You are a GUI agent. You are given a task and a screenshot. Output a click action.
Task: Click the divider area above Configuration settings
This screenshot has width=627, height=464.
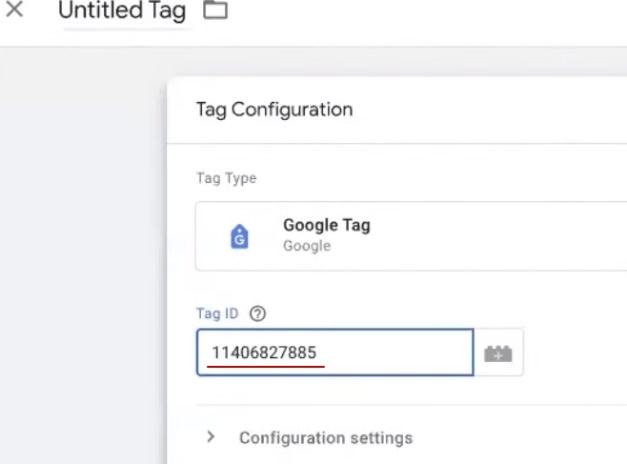point(400,405)
